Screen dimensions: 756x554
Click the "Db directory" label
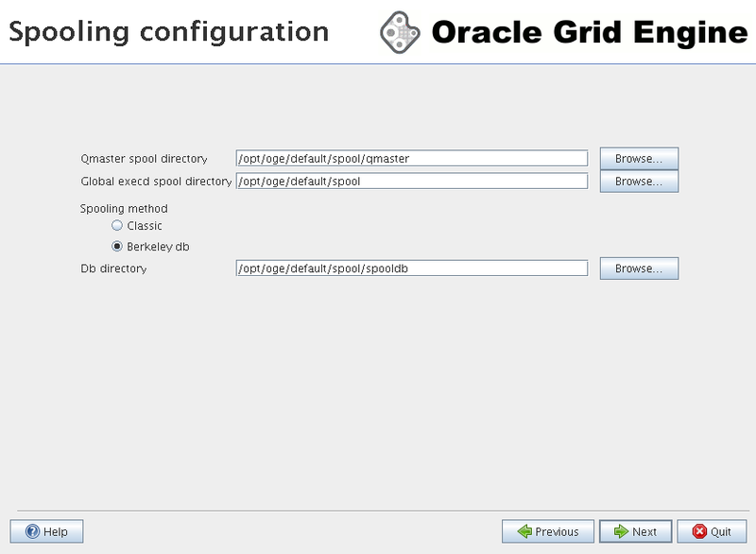[x=113, y=268]
